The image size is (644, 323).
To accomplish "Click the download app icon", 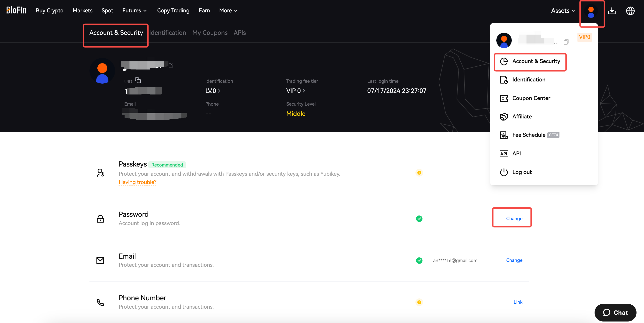I will click(611, 11).
